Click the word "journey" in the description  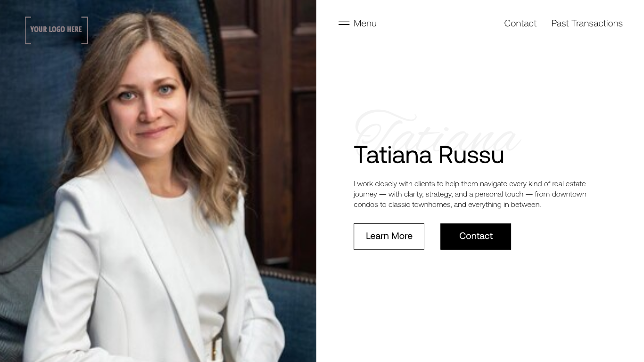365,194
